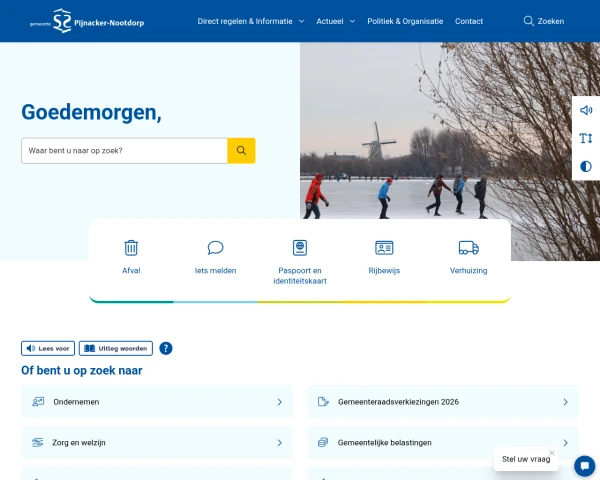Submit search with yellow magnifier button
Image resolution: width=600 pixels, height=480 pixels.
241,151
